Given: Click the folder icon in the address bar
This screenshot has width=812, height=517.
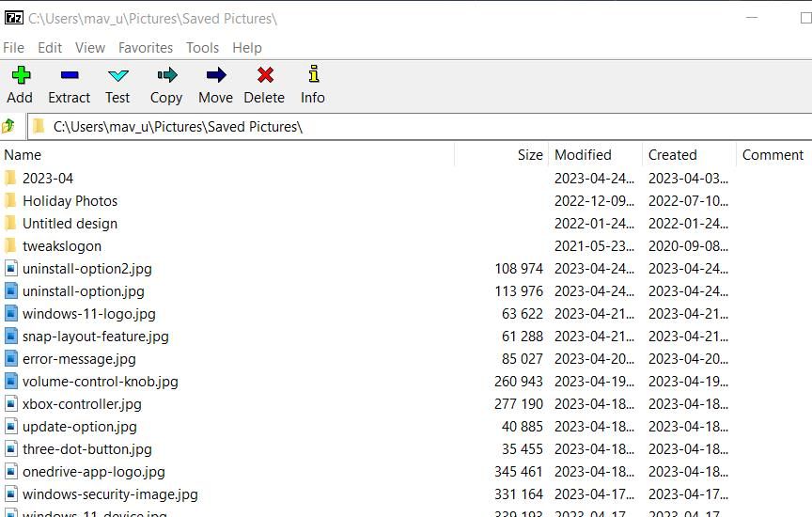Looking at the screenshot, I should pos(39,126).
